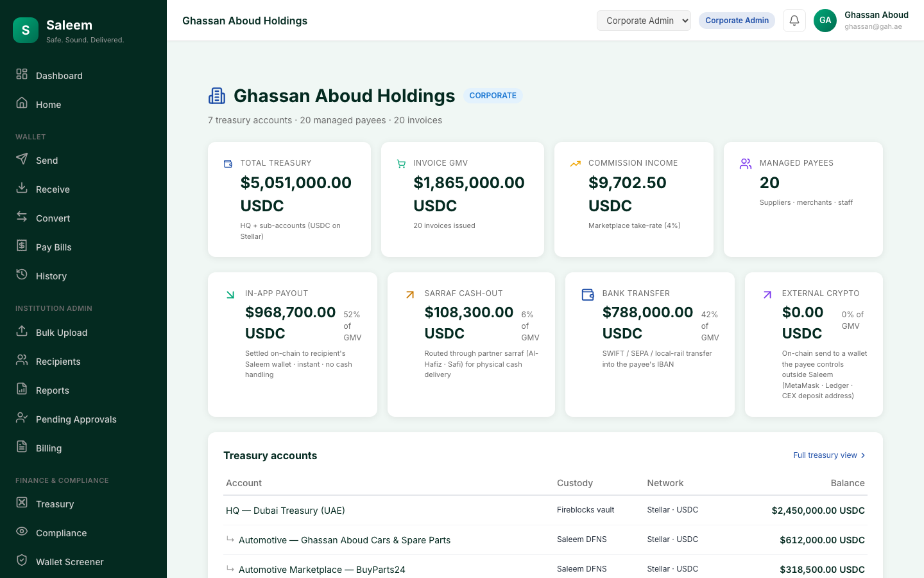Viewport: 924px width, 578px height.
Task: Click the Send paper-plane icon
Action: tap(22, 159)
